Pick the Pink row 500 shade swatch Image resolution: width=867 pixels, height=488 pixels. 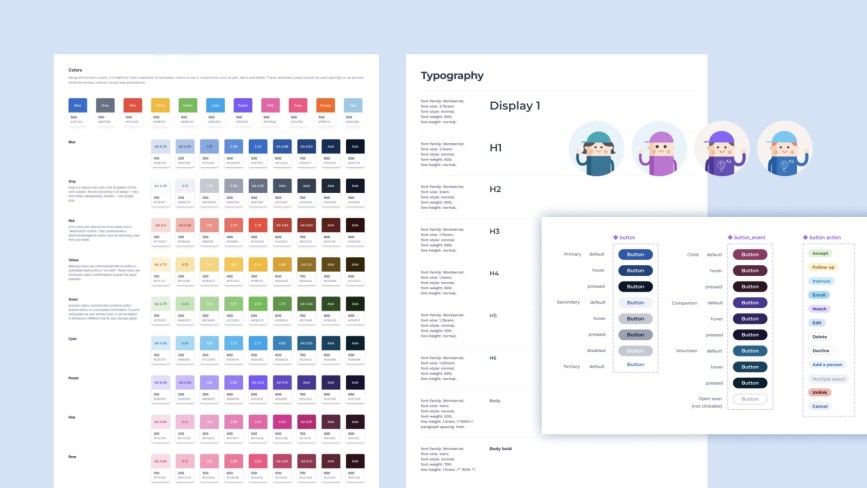point(258,422)
